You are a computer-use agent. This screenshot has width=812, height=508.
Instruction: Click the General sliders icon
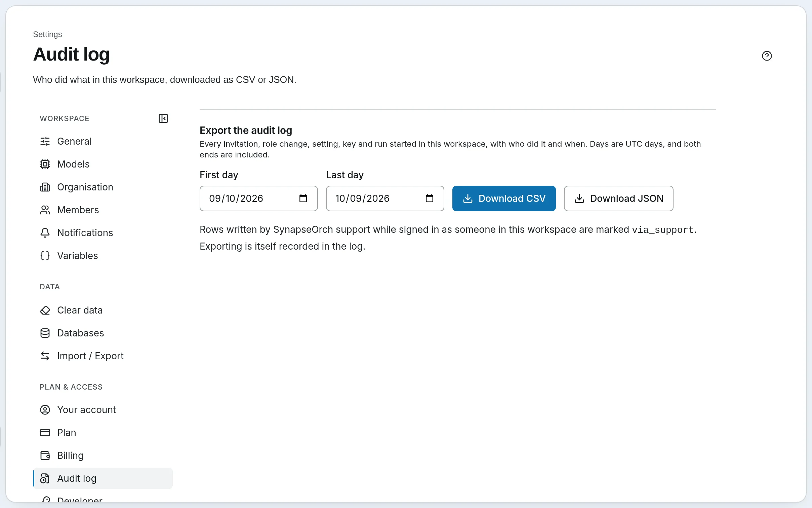point(45,141)
